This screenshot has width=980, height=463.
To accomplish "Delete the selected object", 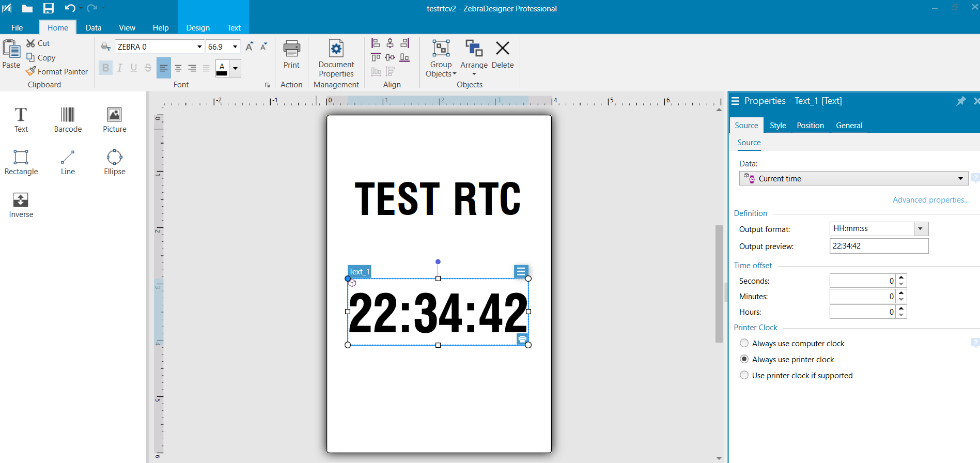I will [x=503, y=54].
